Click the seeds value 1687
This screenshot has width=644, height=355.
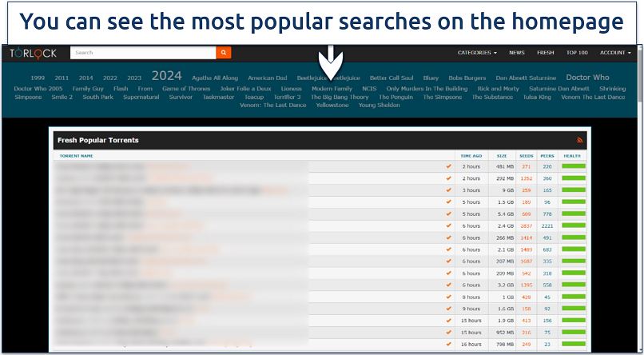tap(526, 261)
